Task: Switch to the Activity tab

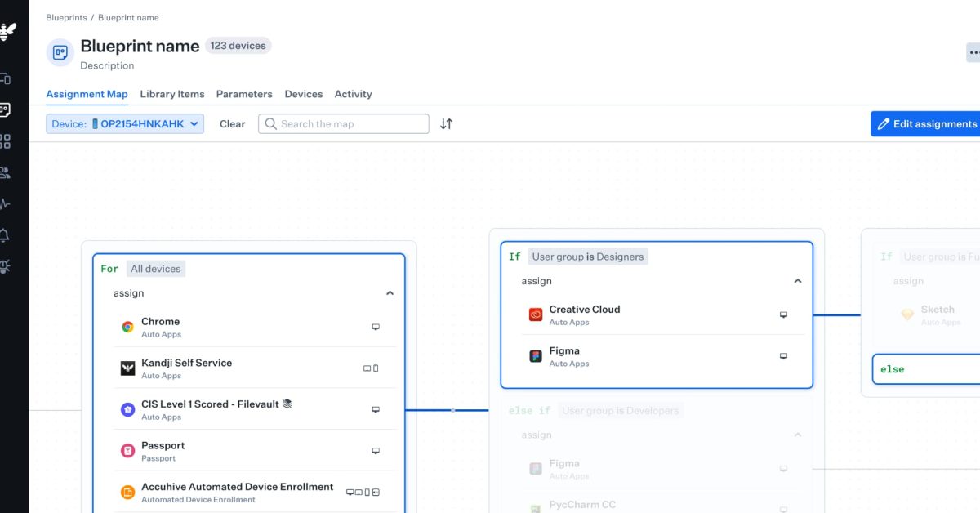Action: (x=353, y=94)
